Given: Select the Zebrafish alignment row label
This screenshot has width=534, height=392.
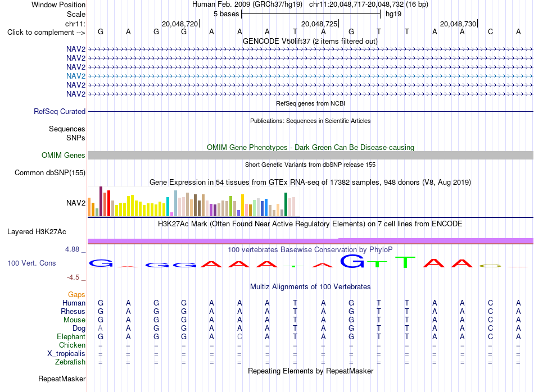Looking at the screenshot, I should (70, 362).
